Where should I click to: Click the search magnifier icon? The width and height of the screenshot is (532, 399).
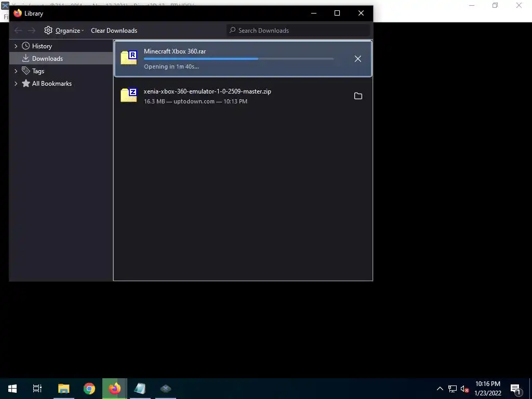pos(232,30)
